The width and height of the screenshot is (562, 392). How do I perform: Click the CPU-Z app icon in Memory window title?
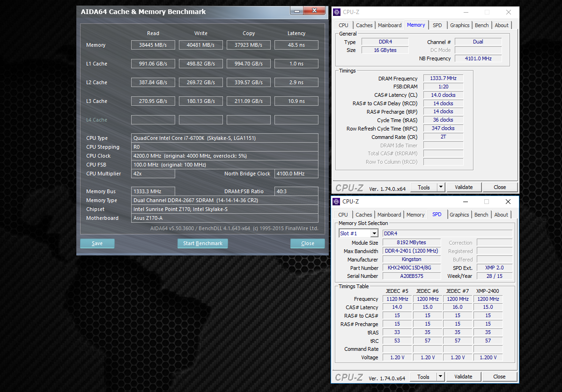coord(336,12)
